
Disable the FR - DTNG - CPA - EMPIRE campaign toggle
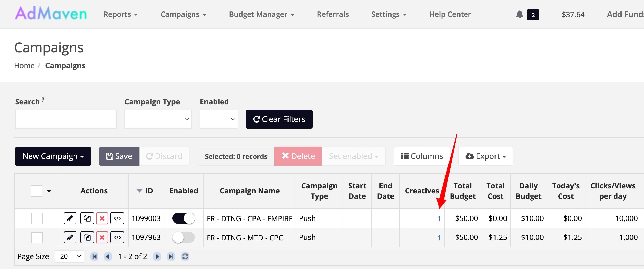click(183, 218)
